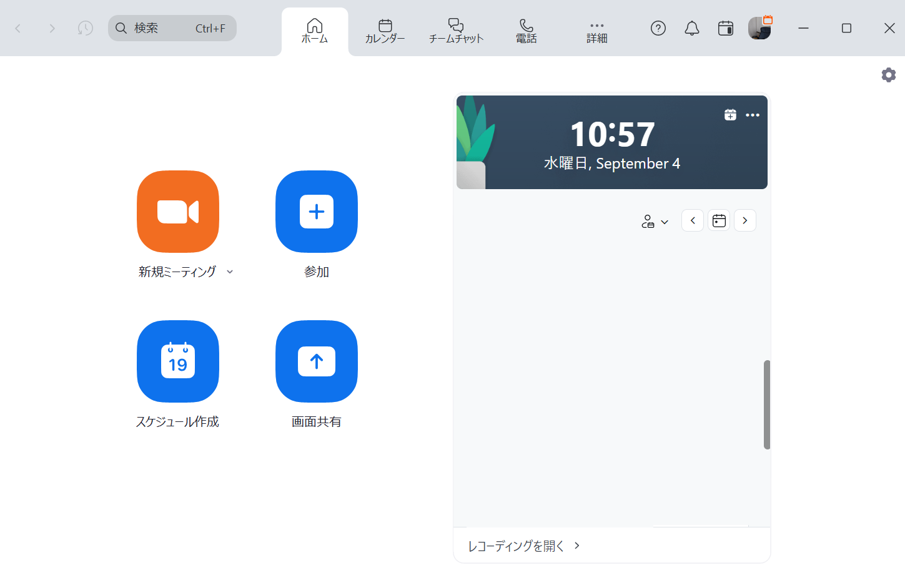
Task: Open the profile avatar menu
Action: (759, 28)
